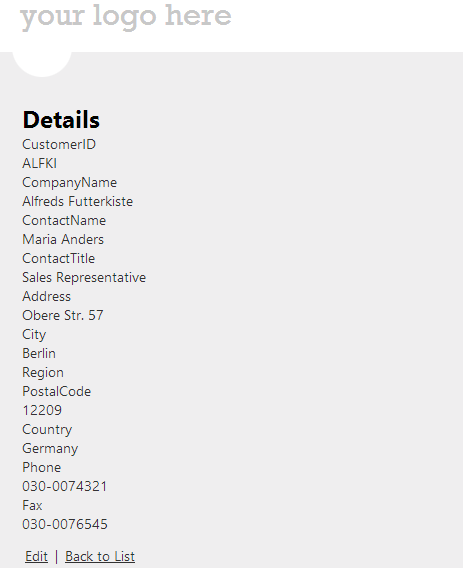Click the Sales Representative value

pyautogui.click(x=84, y=277)
